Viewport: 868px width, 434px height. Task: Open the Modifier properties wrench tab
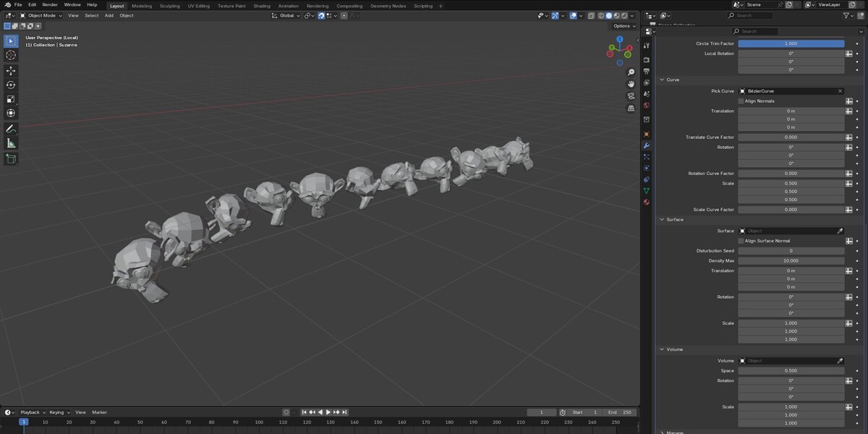tap(647, 145)
